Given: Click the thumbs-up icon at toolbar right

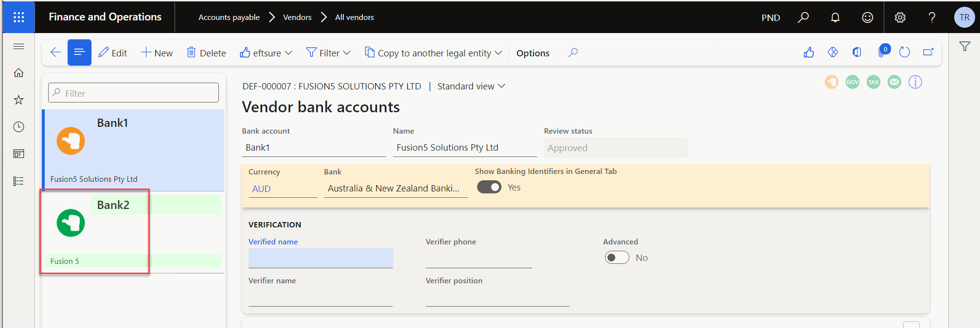Looking at the screenshot, I should pyautogui.click(x=809, y=52).
